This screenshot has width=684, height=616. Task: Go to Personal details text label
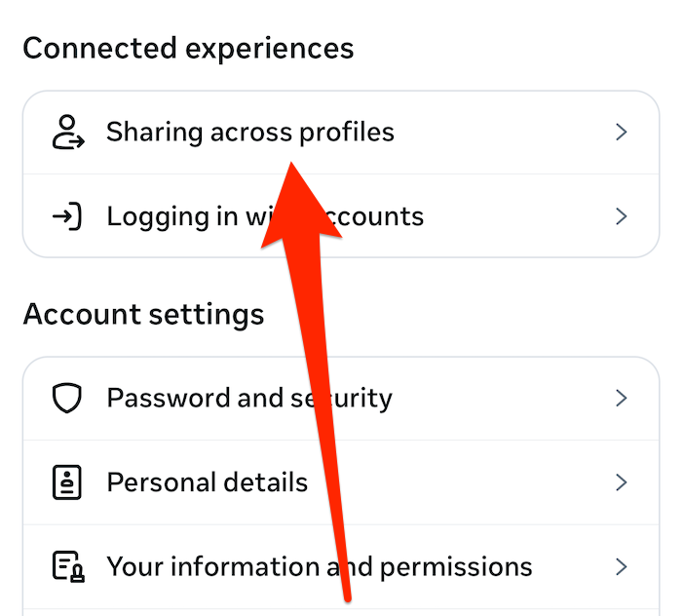click(x=207, y=482)
